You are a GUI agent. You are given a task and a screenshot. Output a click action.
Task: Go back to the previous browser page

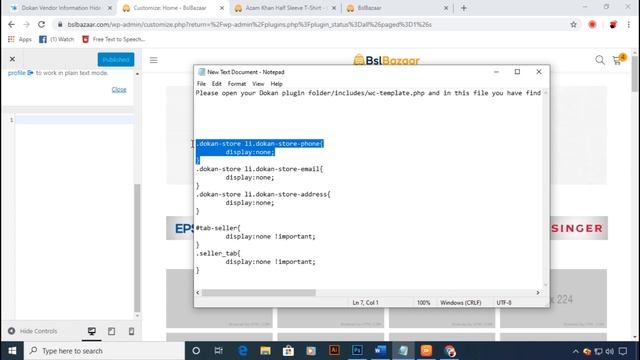click(x=11, y=24)
